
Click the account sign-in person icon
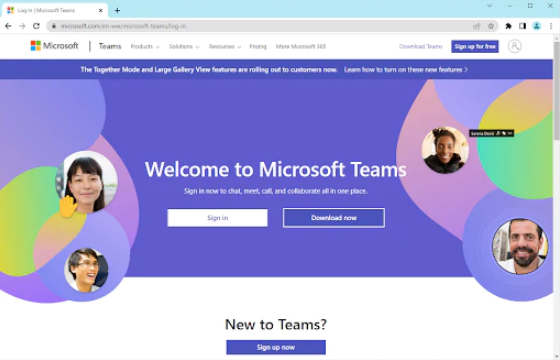(x=514, y=46)
